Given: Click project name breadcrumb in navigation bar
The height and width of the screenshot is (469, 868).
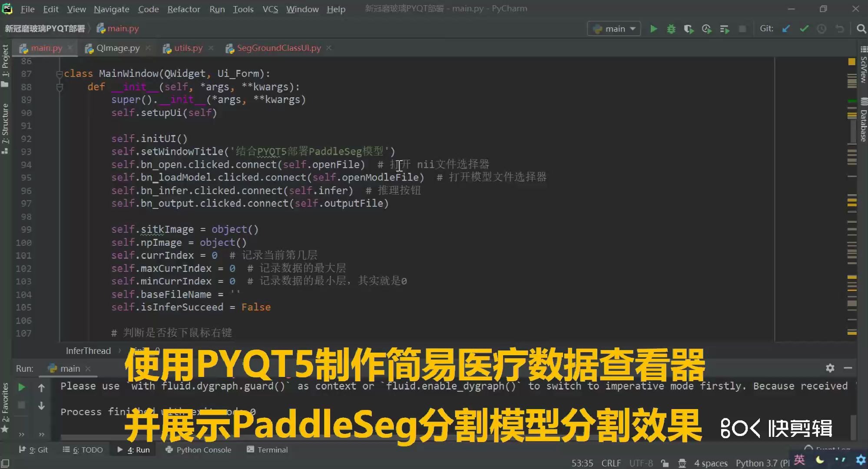Looking at the screenshot, I should (45, 29).
